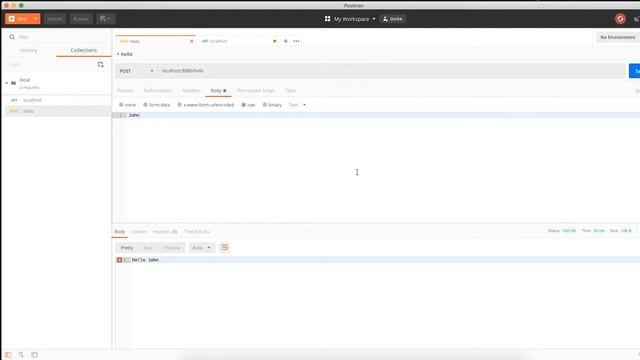Select the none body type radio
The width and height of the screenshot is (640, 360).
point(121,105)
